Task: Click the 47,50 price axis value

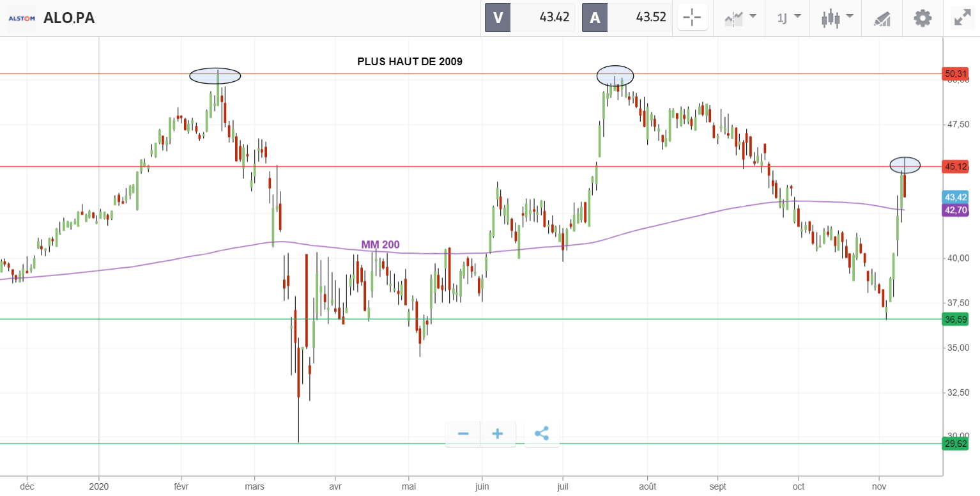Action: 957,124
